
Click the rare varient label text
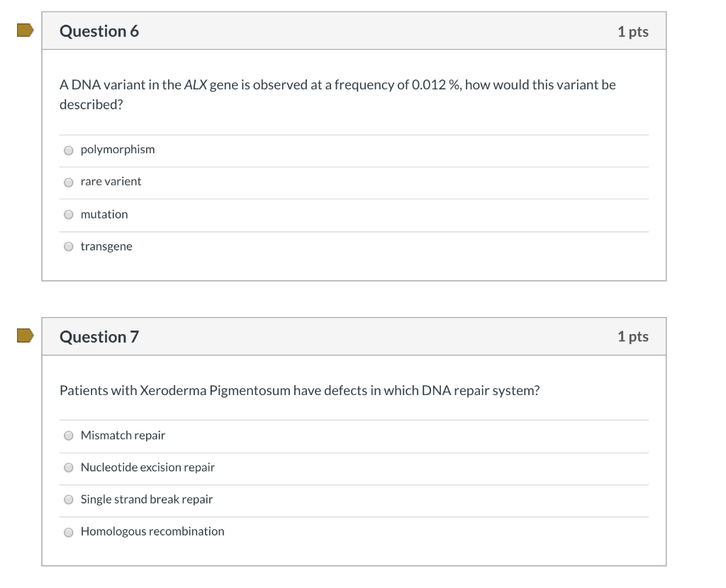click(111, 181)
